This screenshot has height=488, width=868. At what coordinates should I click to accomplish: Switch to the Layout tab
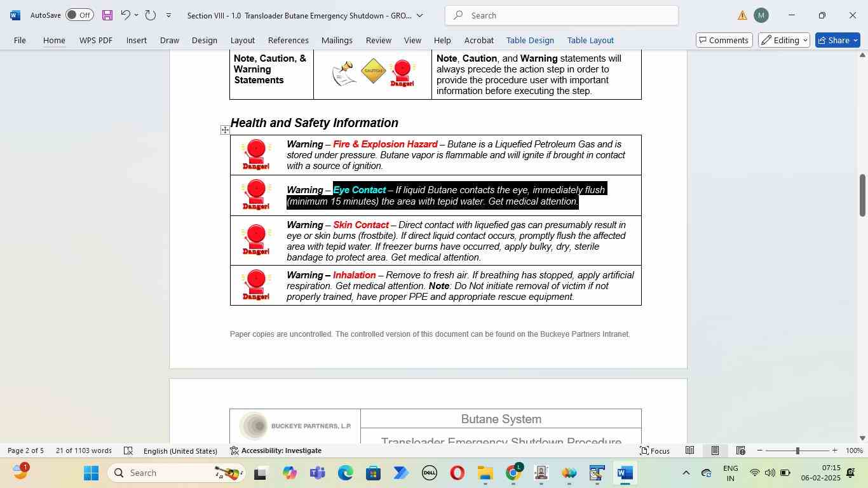[242, 40]
